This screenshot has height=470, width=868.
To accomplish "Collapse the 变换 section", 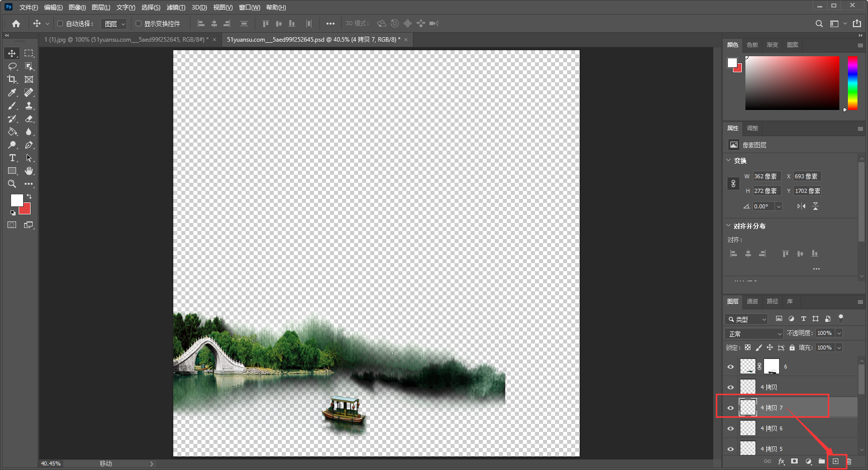I will click(x=728, y=160).
